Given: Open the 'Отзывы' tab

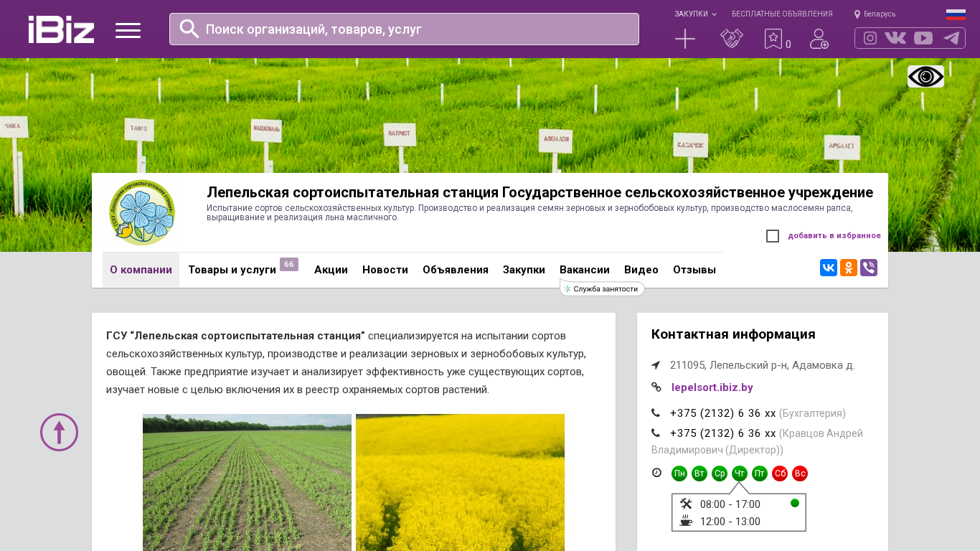Looking at the screenshot, I should 694,270.
